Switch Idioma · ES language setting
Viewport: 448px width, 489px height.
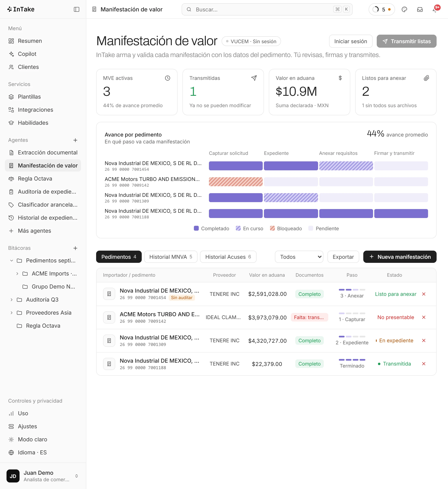tap(43, 452)
